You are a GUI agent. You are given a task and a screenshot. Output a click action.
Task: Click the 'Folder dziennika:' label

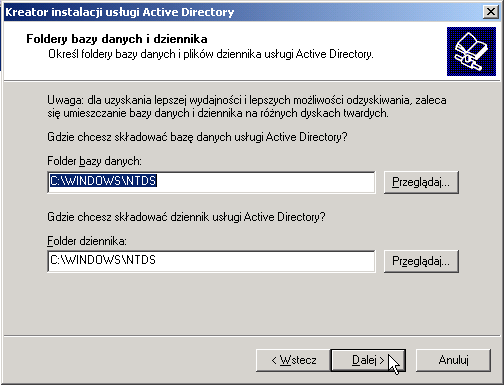click(x=87, y=241)
